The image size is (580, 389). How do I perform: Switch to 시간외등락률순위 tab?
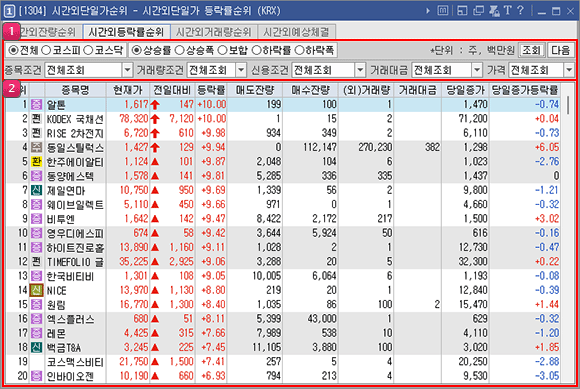pos(126,32)
